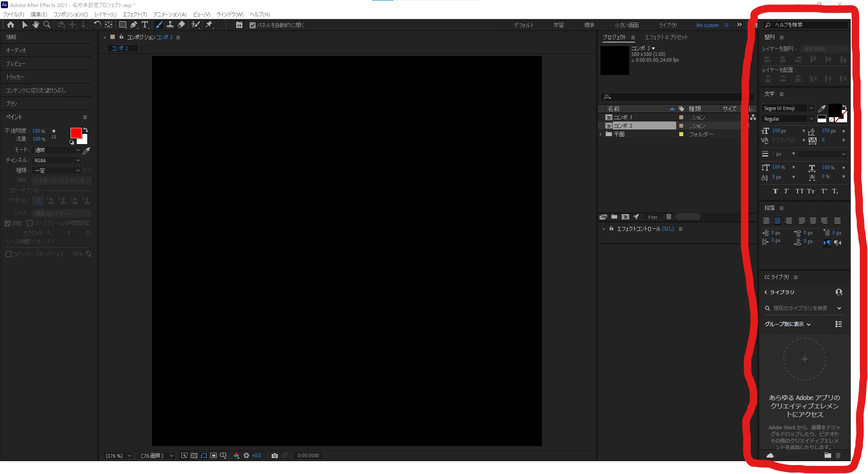Select the Pen tool
The height and width of the screenshot is (474, 868).
click(134, 25)
